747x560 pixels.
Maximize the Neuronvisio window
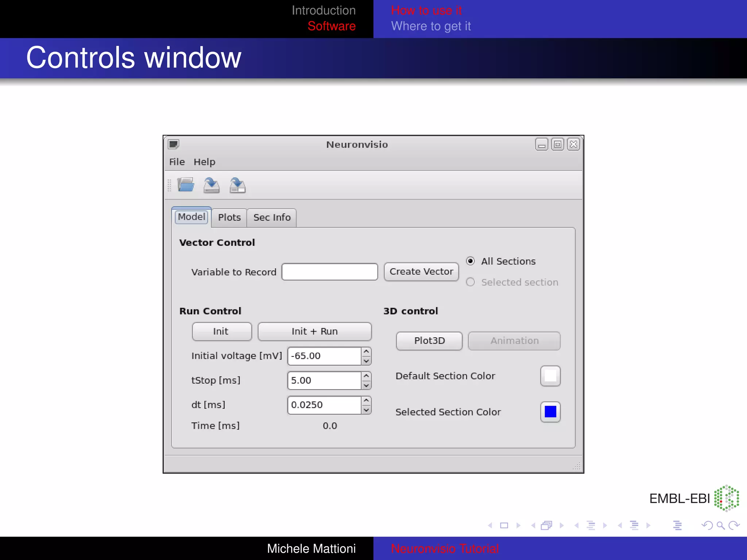click(x=558, y=145)
